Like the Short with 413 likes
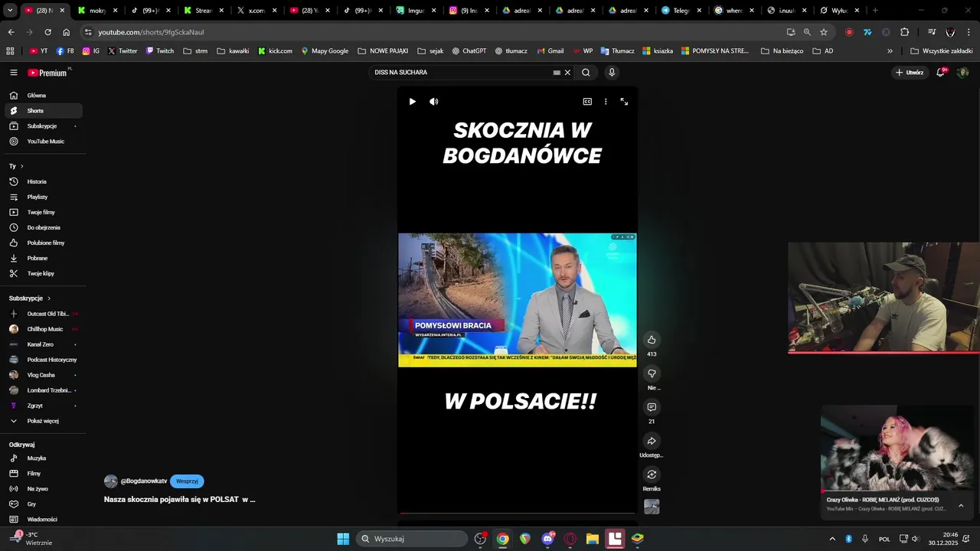Screen dimensions: 980x551 click(x=652, y=340)
